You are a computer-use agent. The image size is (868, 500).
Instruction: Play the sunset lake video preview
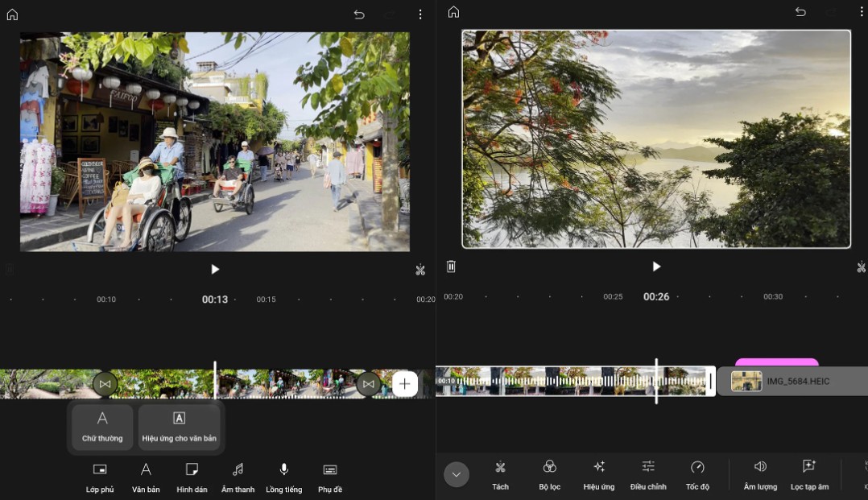click(x=656, y=267)
